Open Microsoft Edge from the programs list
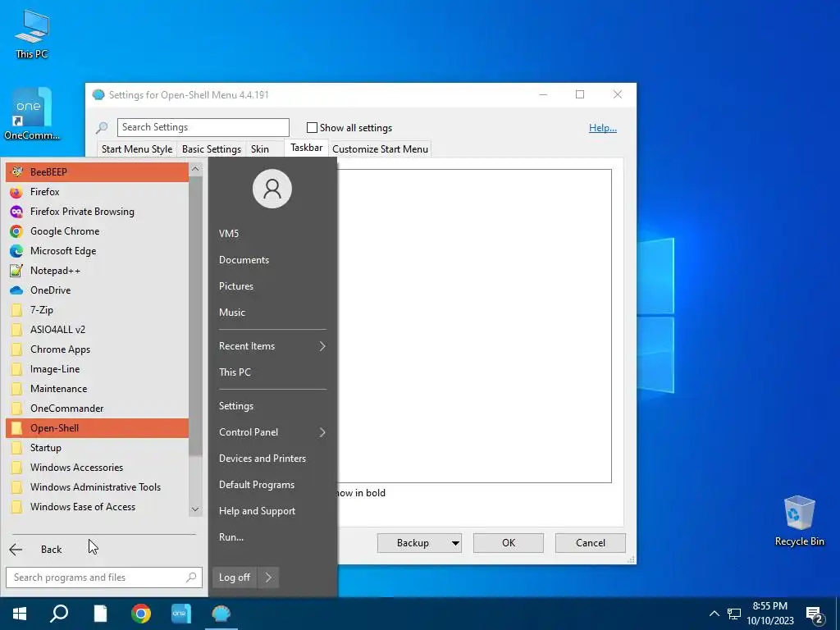The width and height of the screenshot is (840, 630). (97, 251)
